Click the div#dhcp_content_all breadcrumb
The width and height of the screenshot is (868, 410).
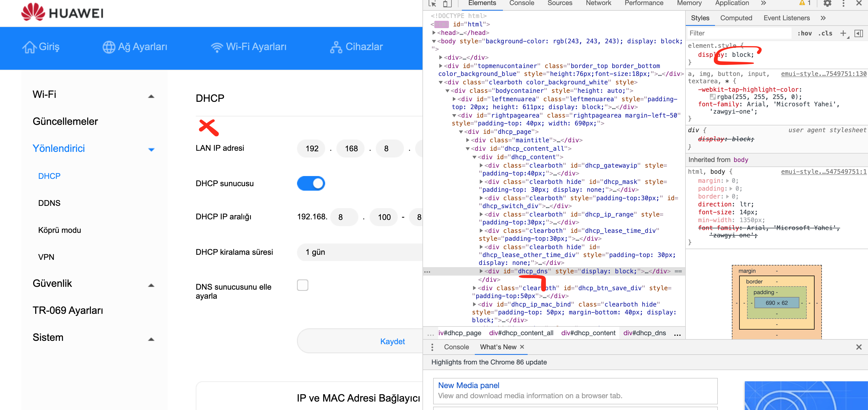[521, 333]
